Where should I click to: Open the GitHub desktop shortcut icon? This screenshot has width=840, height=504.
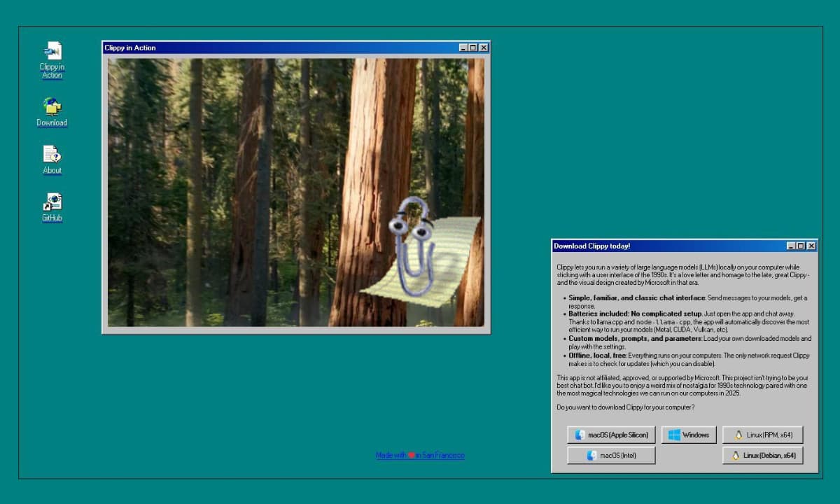point(52,207)
